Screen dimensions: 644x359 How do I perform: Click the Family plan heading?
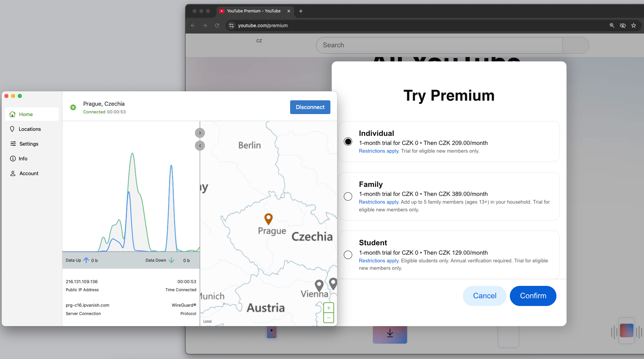[x=371, y=184]
